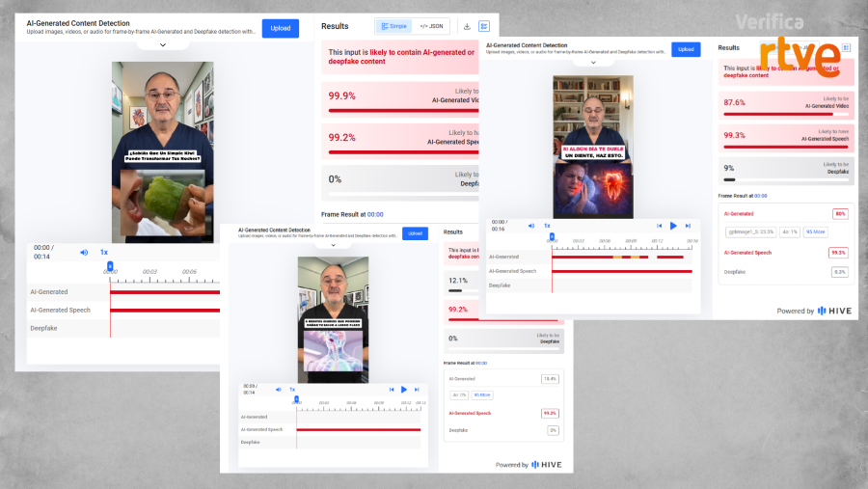Grab the timeline playhead in kiwi video window
This screenshot has height=489, width=868.
click(110, 266)
